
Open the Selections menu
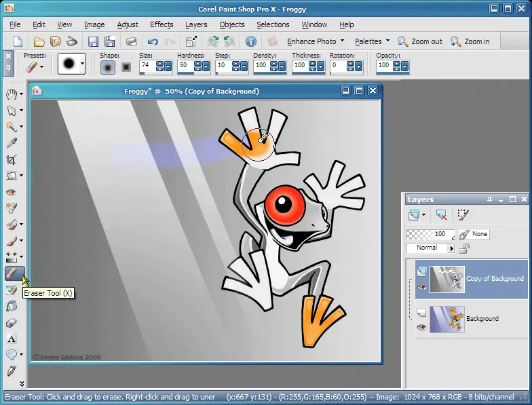pos(273,24)
